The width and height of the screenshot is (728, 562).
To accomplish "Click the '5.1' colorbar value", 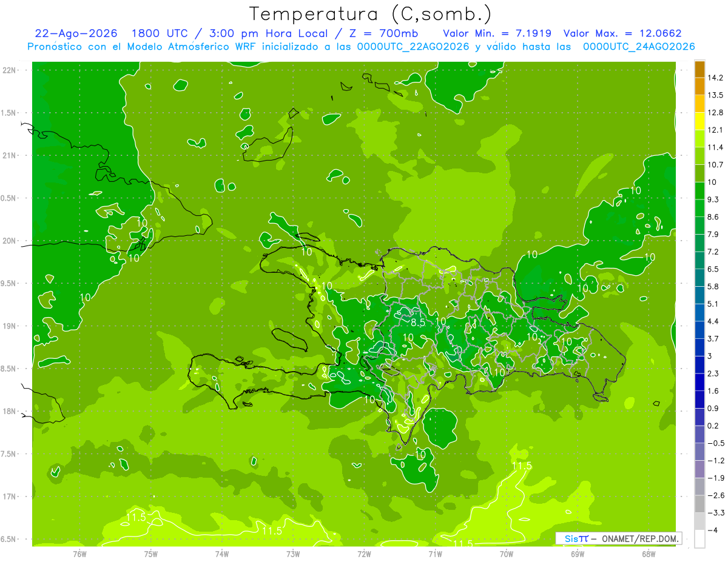I will [713, 303].
